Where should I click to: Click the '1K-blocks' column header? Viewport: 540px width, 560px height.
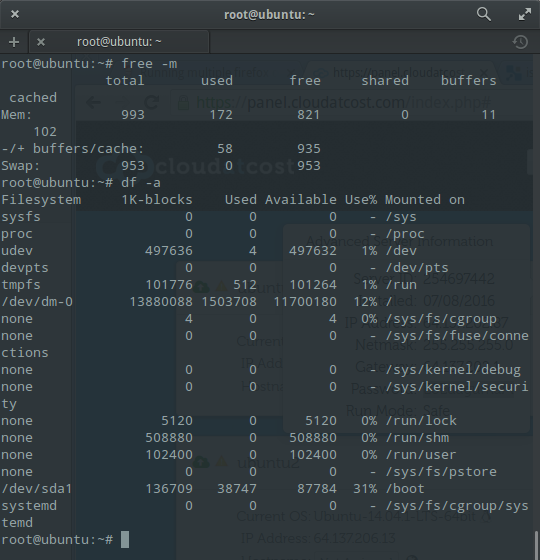[157, 200]
